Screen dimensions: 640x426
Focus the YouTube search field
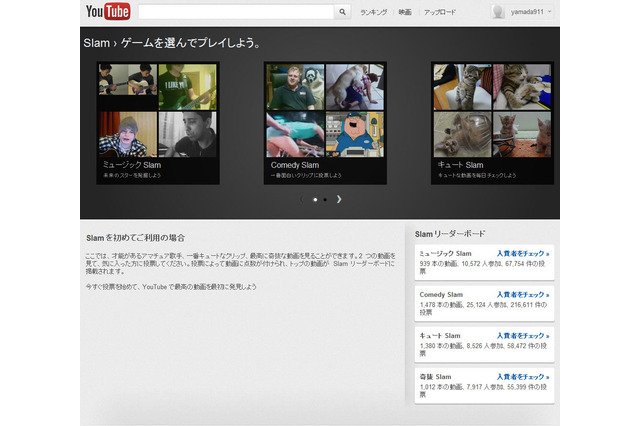click(236, 12)
